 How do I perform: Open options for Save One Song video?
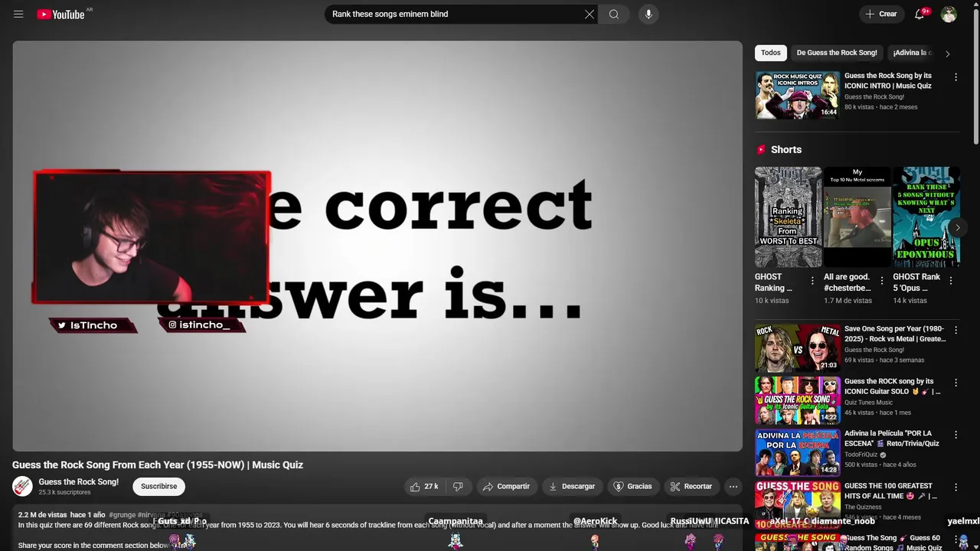click(955, 331)
